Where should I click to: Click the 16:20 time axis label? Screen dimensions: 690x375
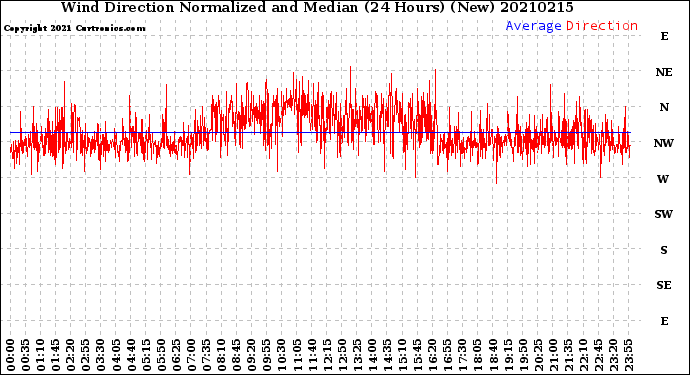click(432, 355)
